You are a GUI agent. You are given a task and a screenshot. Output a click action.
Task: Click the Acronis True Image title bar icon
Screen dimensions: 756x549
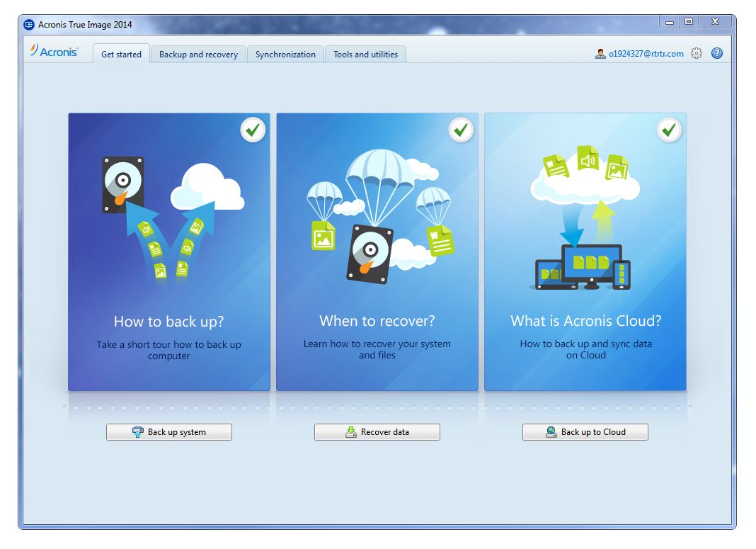pyautogui.click(x=30, y=25)
